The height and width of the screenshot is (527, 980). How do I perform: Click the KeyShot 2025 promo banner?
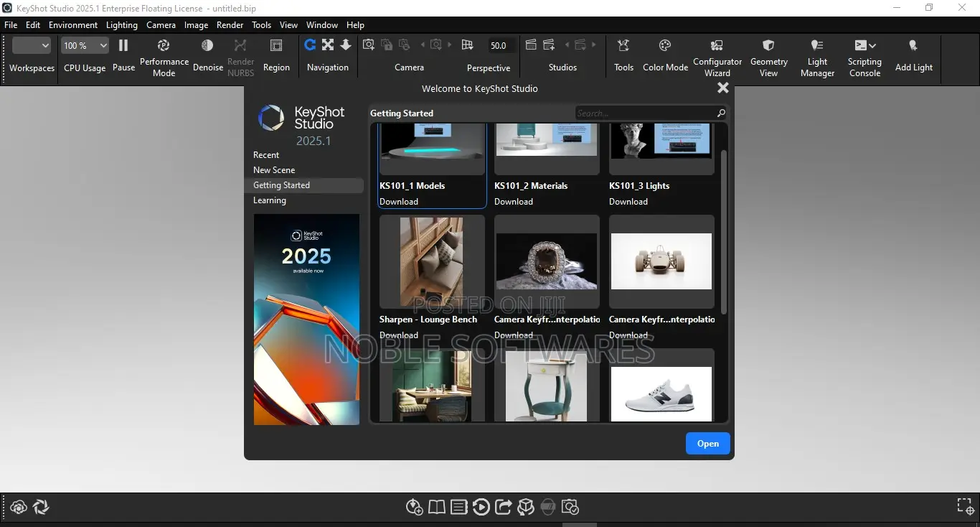point(306,320)
